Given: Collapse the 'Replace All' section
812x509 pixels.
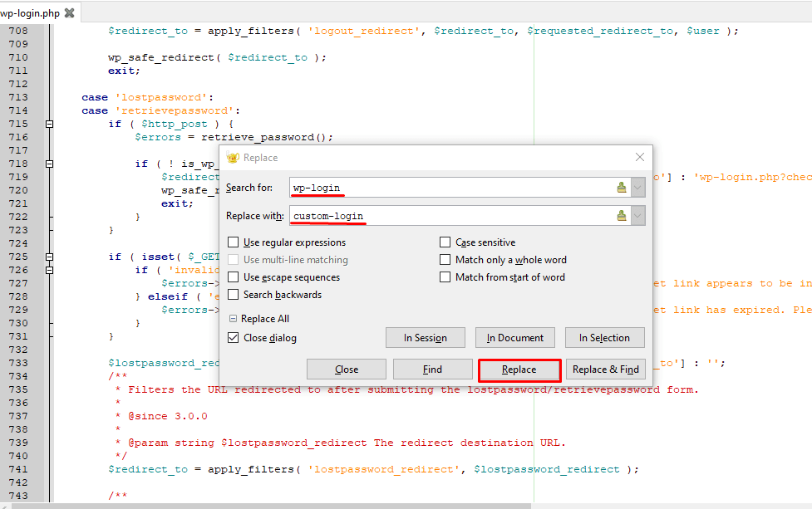Looking at the screenshot, I should tap(233, 319).
